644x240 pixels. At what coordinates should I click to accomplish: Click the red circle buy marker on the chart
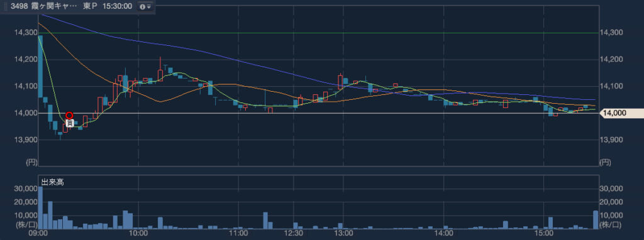point(69,115)
